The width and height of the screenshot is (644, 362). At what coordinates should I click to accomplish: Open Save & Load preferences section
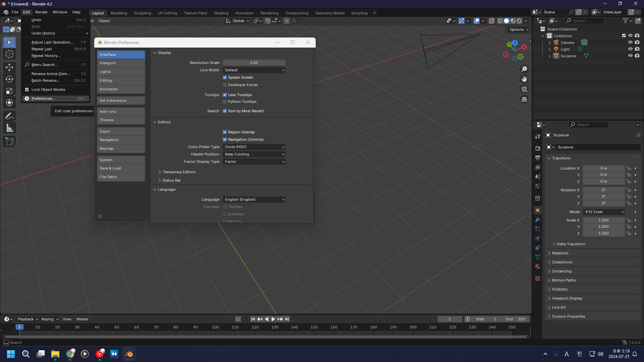(x=121, y=168)
